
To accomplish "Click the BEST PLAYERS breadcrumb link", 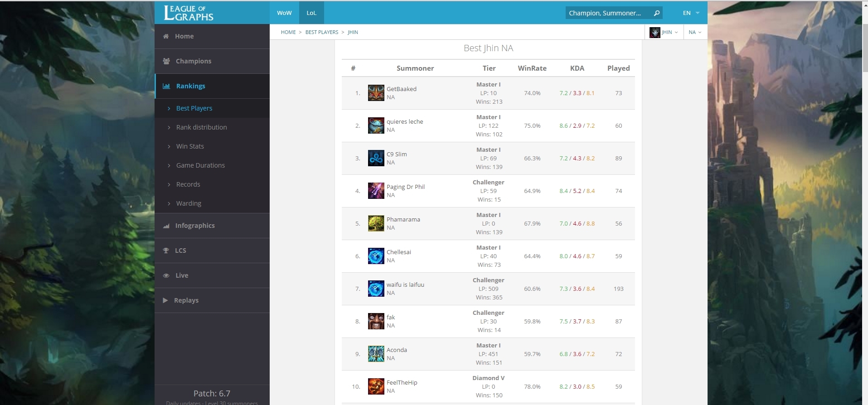I will [x=322, y=32].
